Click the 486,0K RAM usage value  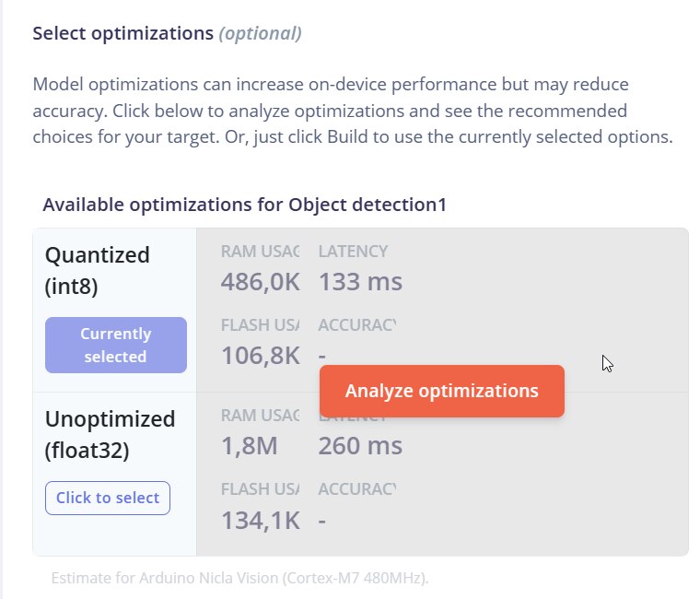pos(260,281)
